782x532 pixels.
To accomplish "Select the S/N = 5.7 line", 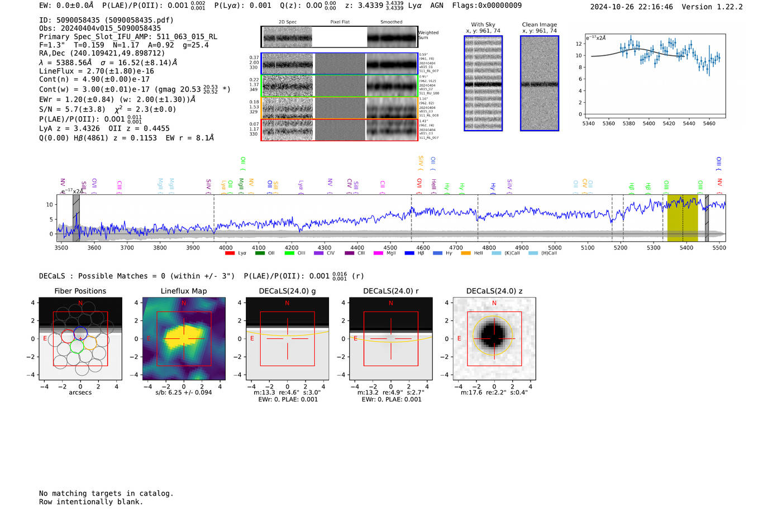I will [x=108, y=109].
